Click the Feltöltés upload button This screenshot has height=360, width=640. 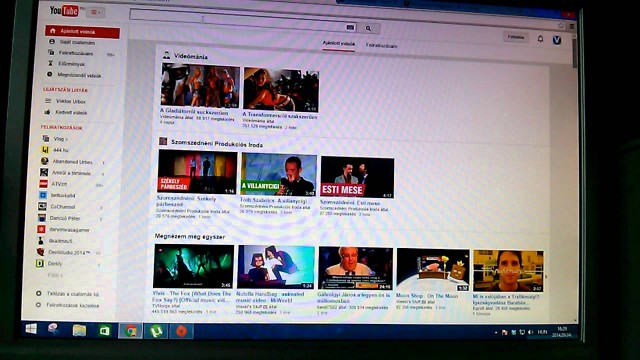(516, 37)
